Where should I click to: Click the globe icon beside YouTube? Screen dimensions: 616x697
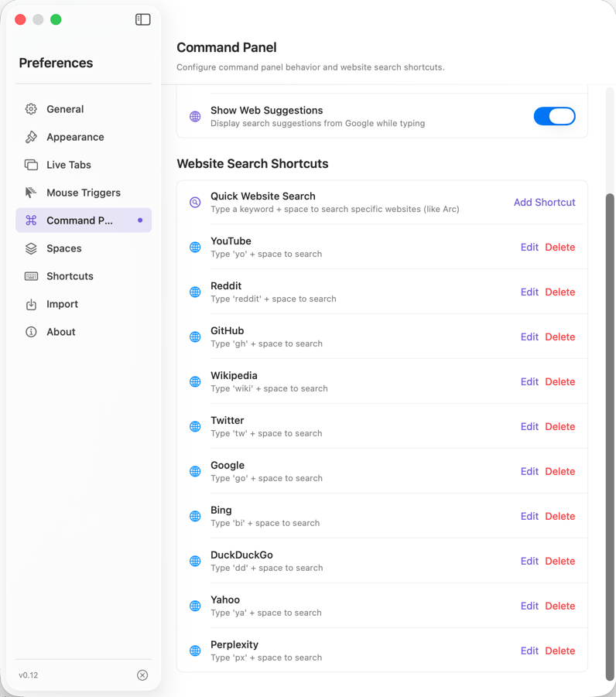click(194, 247)
